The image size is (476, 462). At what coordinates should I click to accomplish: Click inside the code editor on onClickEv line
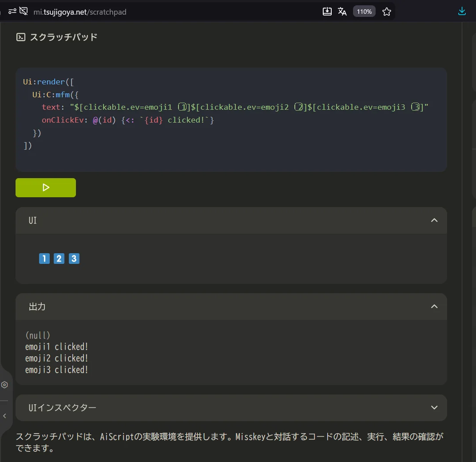(x=133, y=120)
